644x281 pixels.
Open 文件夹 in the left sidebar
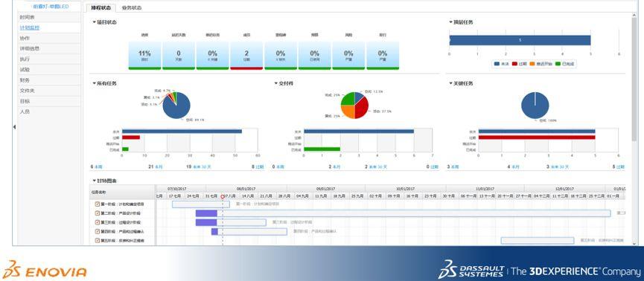point(26,90)
